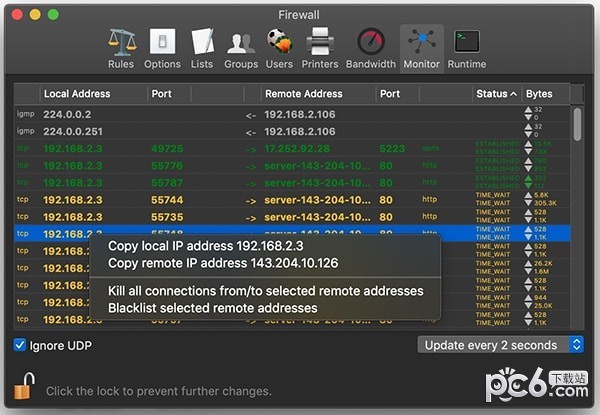Toggle the Ignore UDP checkbox

[20, 345]
